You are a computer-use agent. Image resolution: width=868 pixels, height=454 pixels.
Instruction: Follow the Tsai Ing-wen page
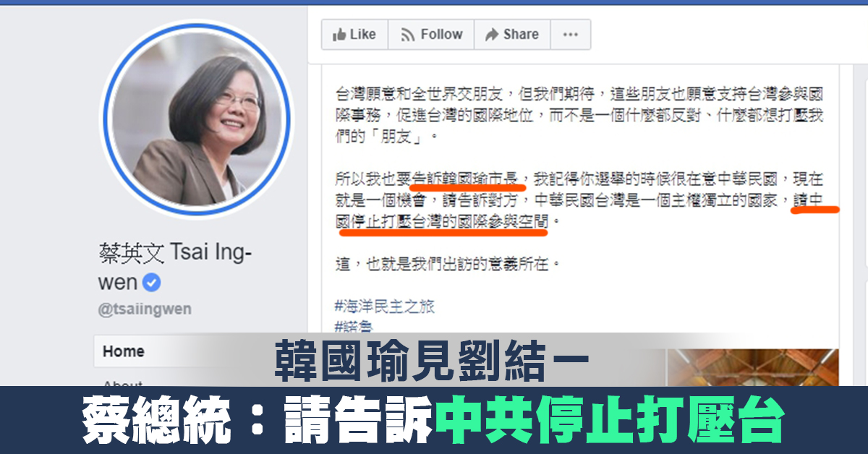tap(431, 34)
